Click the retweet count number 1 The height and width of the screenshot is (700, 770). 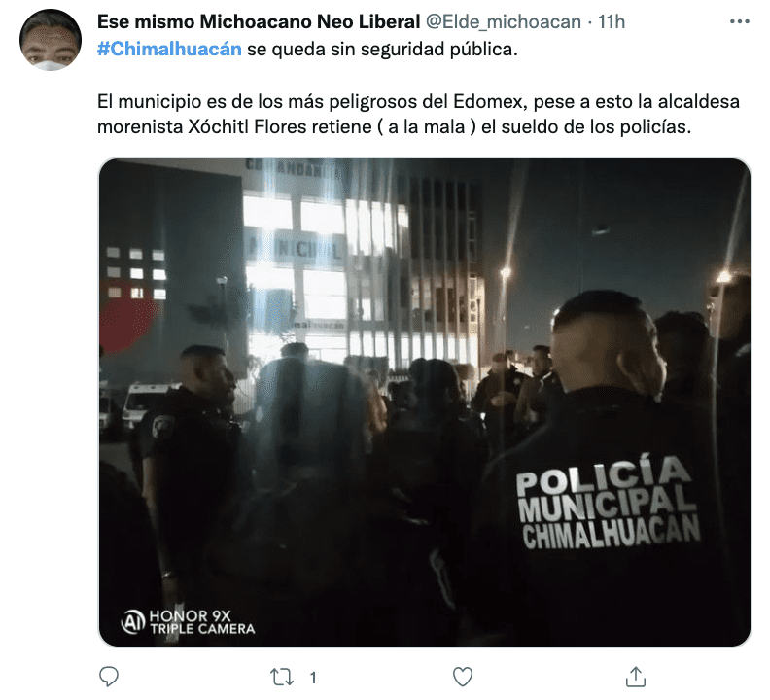(313, 678)
